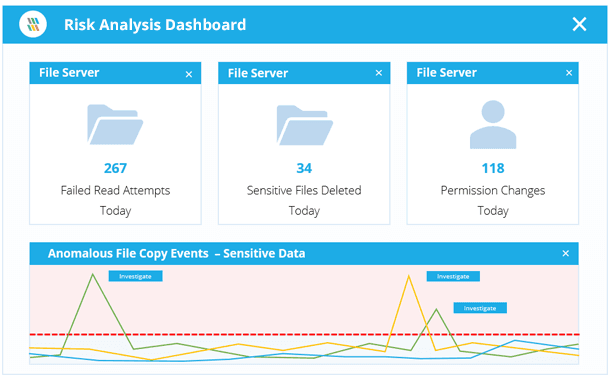Click the app logo in the dashboard header
The image size is (612, 382).
33,24
